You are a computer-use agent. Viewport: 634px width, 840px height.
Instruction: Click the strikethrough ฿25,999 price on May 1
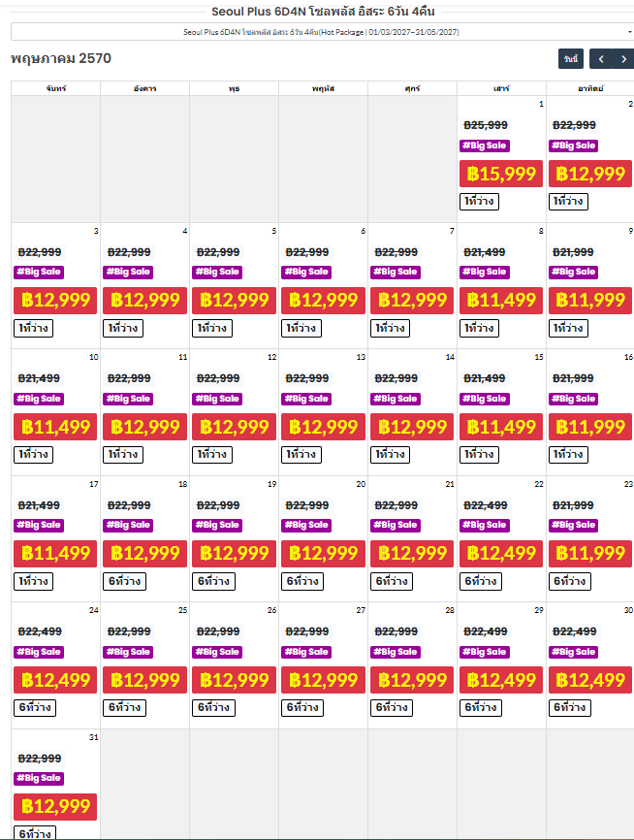click(486, 125)
